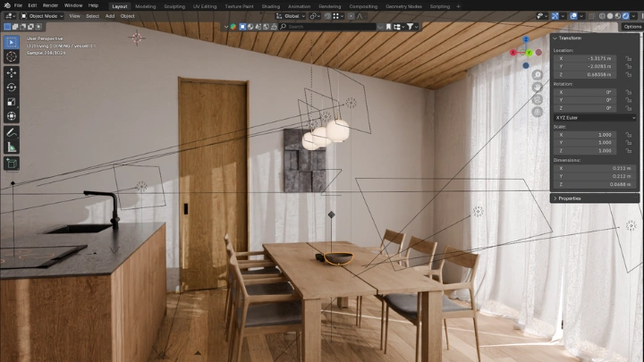
Task: Click the X axis on navigation gizmo
Action: [x=513, y=53]
